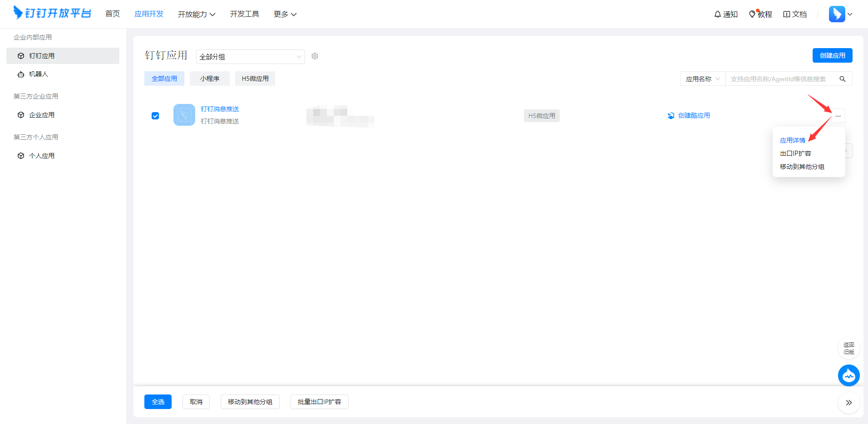This screenshot has height=424, width=868.
Task: Switch to the 小程序 tab
Action: (x=210, y=79)
